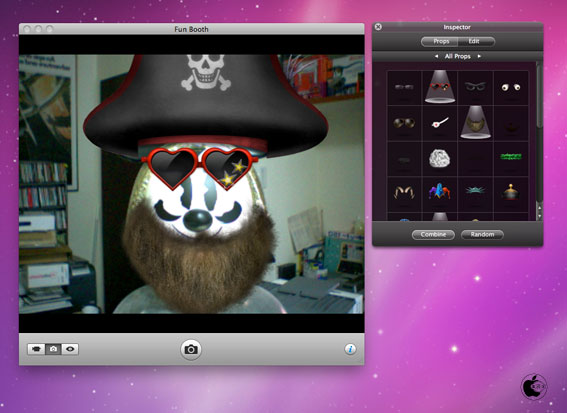Screen dimensions: 567x413
Task: Pick the ram horns prop
Action: point(404,192)
